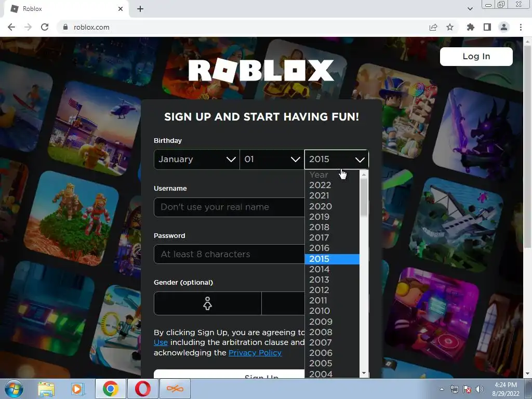Viewport: 532px width, 399px height.
Task: Open the Privacy Policy link
Action: click(x=255, y=353)
